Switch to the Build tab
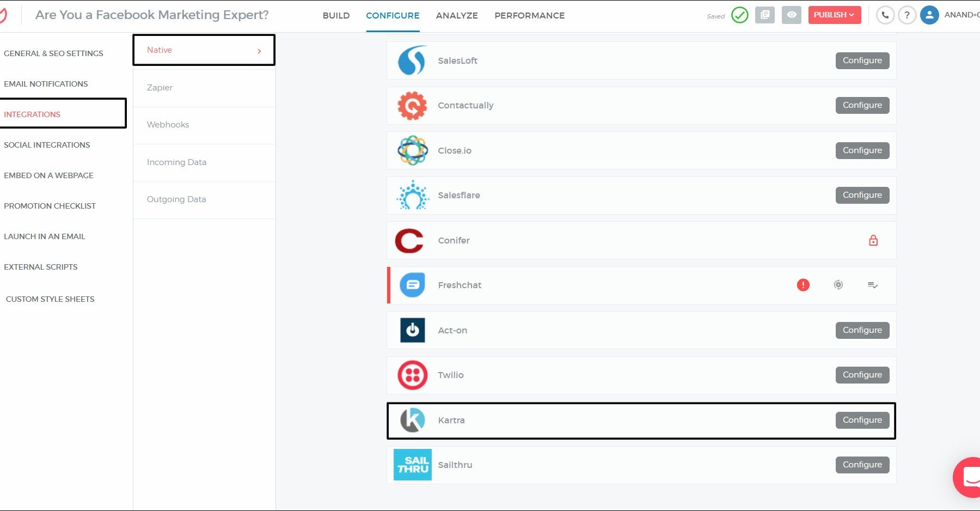The width and height of the screenshot is (980, 511). (x=336, y=16)
